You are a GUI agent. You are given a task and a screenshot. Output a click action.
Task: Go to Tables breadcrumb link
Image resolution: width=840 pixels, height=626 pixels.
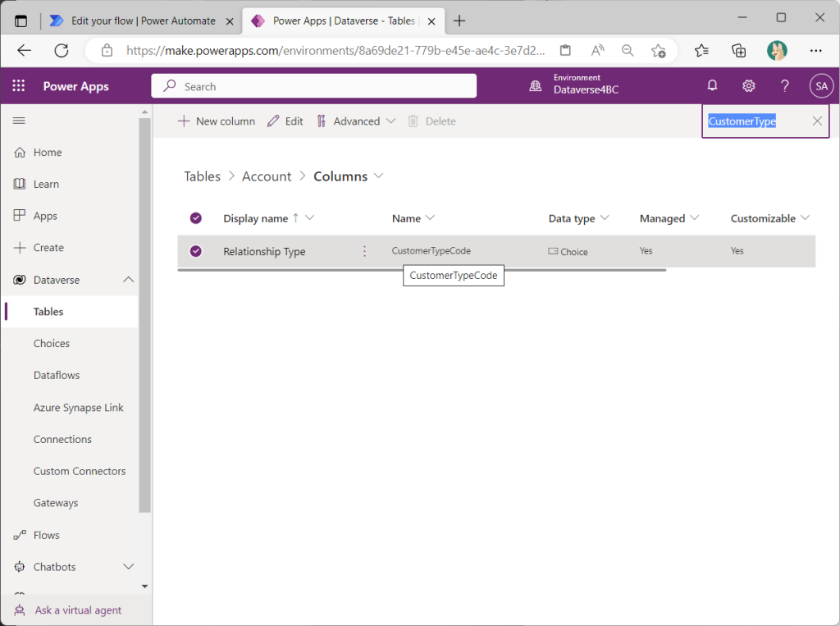tap(202, 176)
